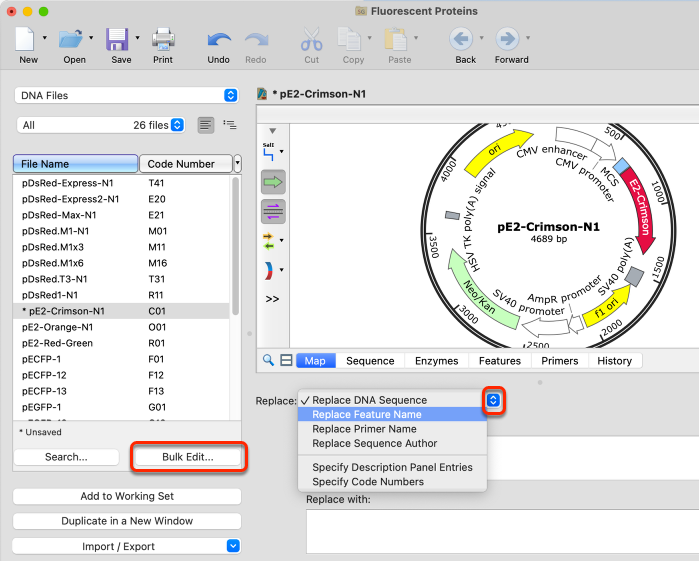This screenshot has width=699, height=561.
Task: Select the pE2-Orange-N1 file row
Action: point(121,327)
